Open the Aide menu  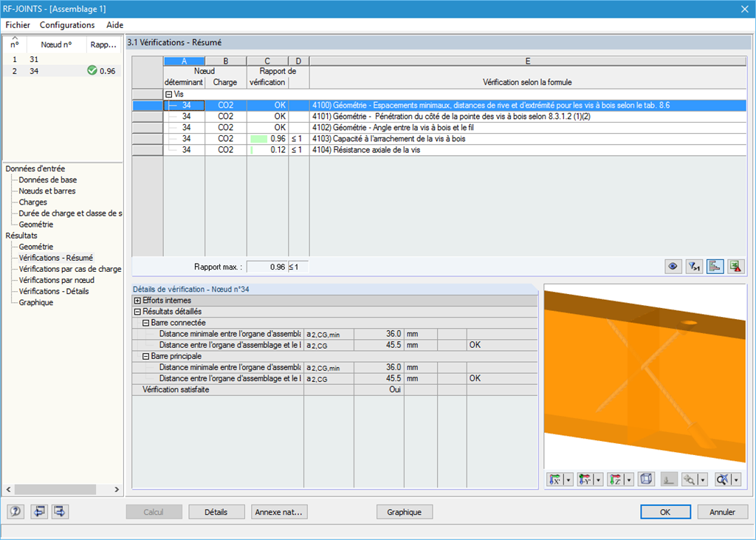tap(114, 25)
